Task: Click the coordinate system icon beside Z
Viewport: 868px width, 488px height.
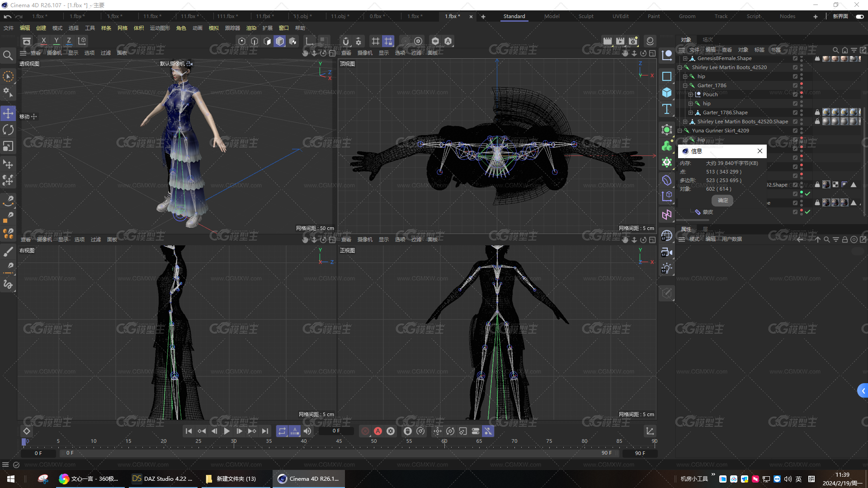Action: 82,41
